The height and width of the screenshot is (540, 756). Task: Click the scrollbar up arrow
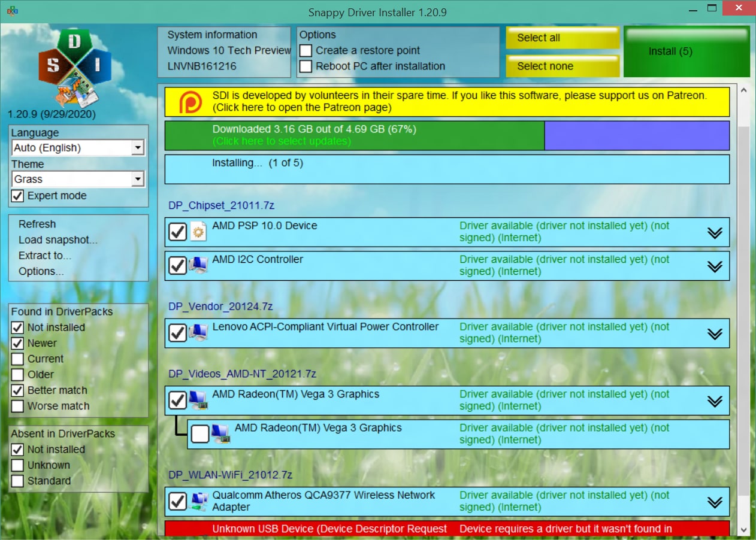pos(744,90)
